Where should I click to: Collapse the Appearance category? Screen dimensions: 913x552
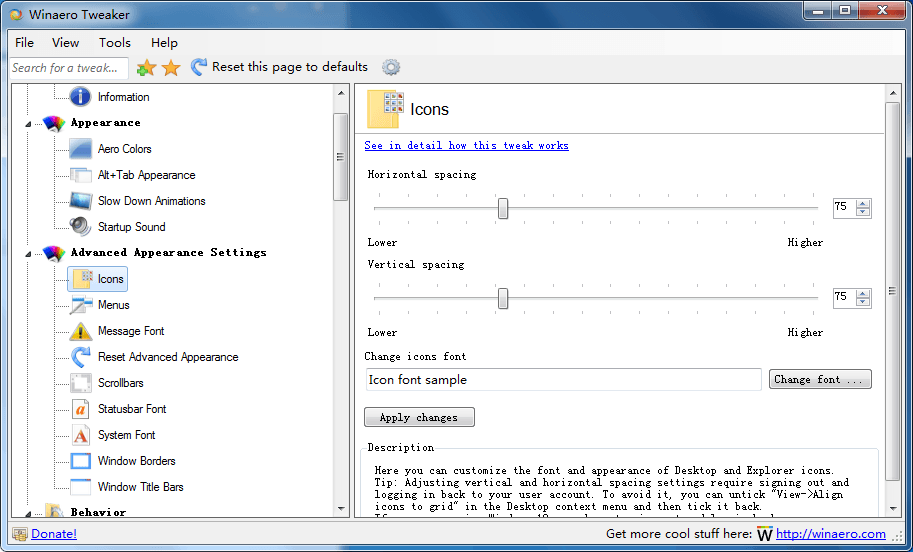29,124
